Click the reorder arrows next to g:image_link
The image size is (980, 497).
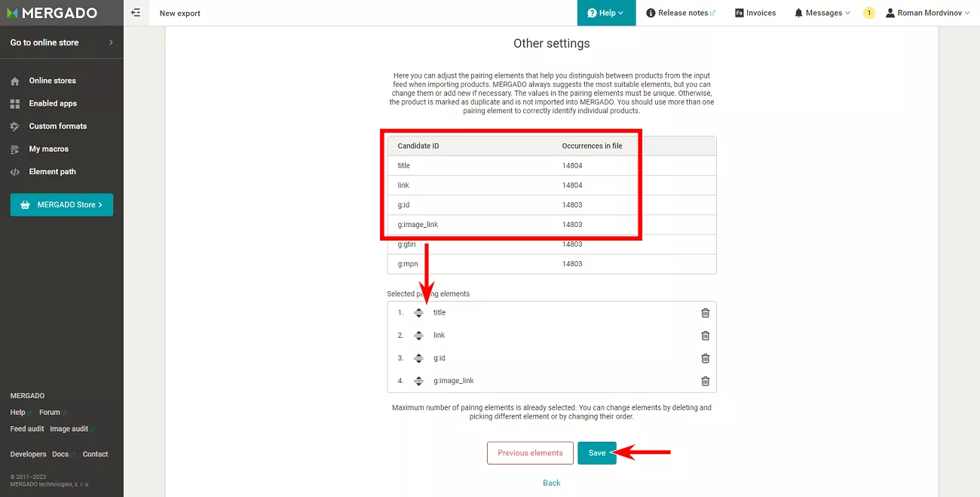coord(418,381)
